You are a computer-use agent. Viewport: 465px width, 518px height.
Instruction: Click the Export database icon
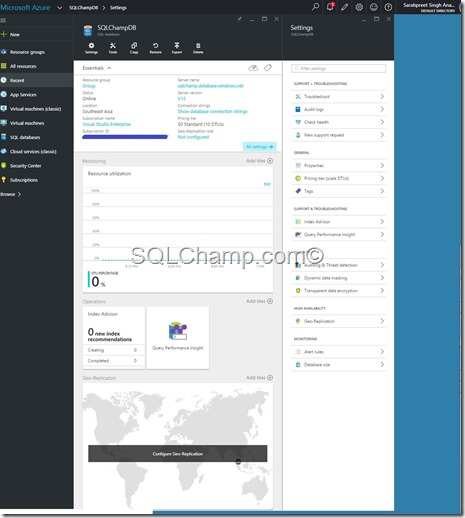(x=177, y=48)
